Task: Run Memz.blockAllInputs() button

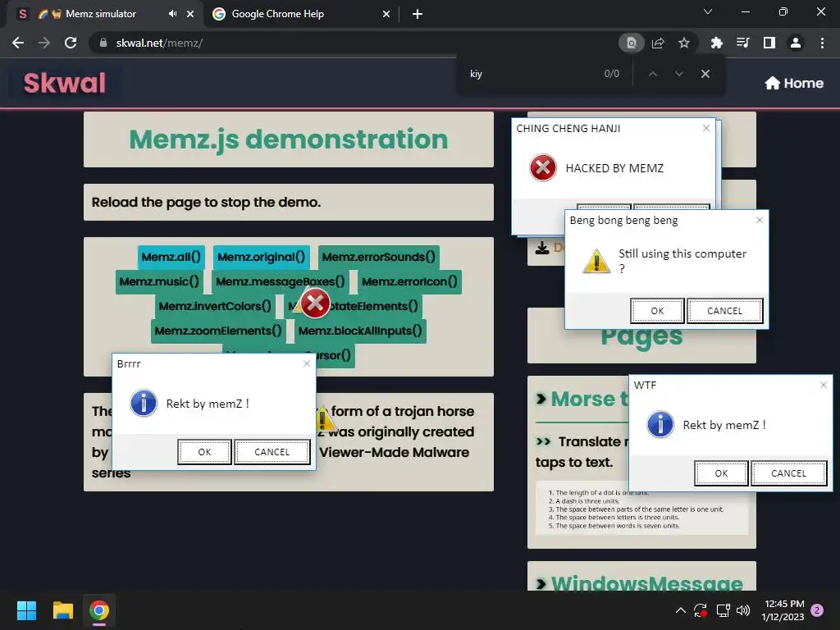Action: (360, 331)
